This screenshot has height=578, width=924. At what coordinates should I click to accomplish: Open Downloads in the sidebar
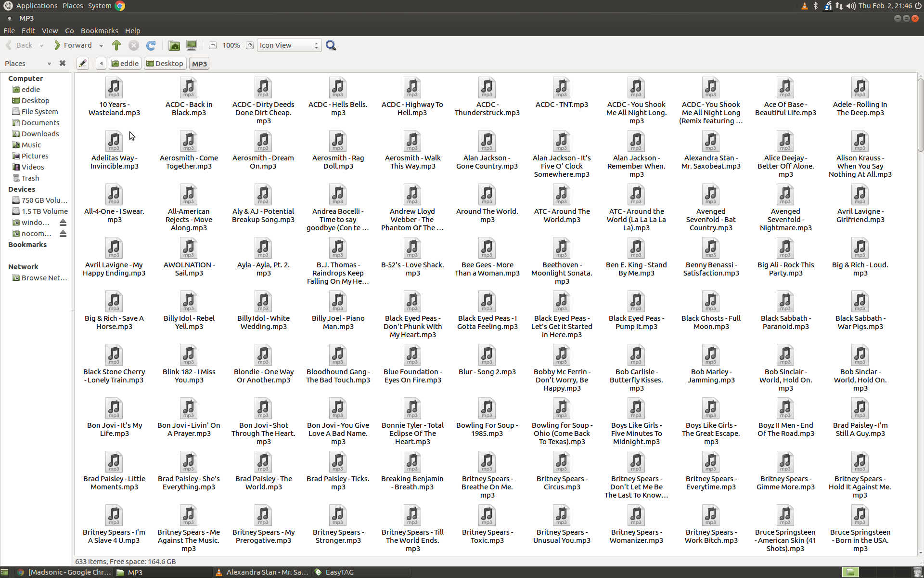(x=40, y=134)
